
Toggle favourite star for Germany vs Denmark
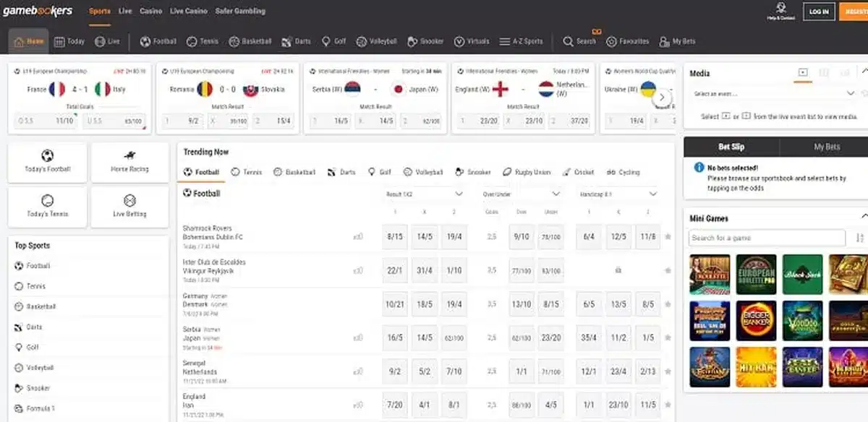coord(668,304)
